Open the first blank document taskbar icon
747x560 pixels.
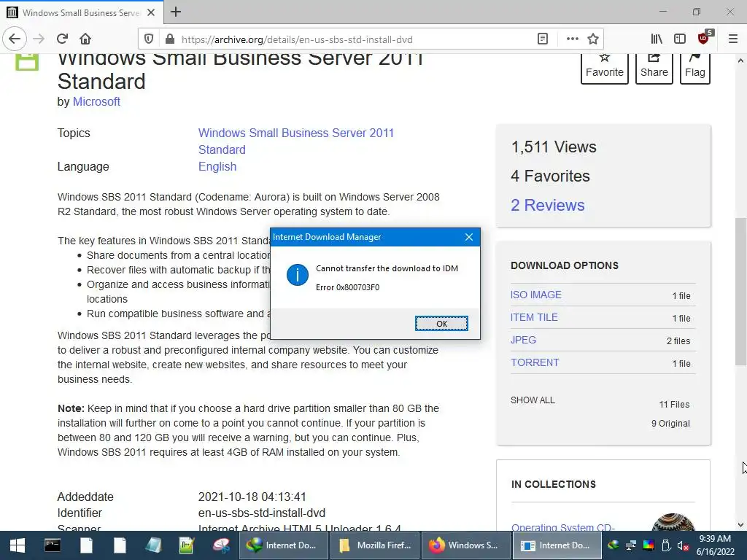(86, 545)
